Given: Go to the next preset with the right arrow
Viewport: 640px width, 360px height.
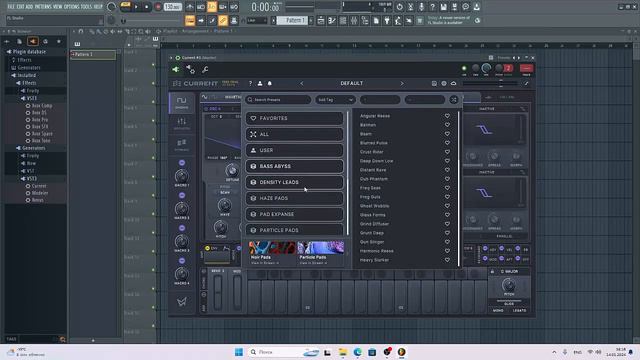Looking at the screenshot, I should [x=402, y=83].
